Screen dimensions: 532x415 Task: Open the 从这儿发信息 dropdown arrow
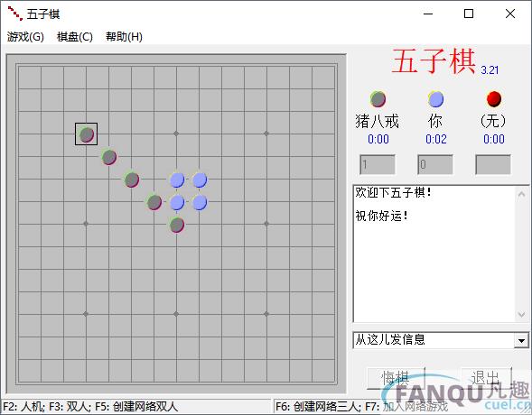click(521, 340)
